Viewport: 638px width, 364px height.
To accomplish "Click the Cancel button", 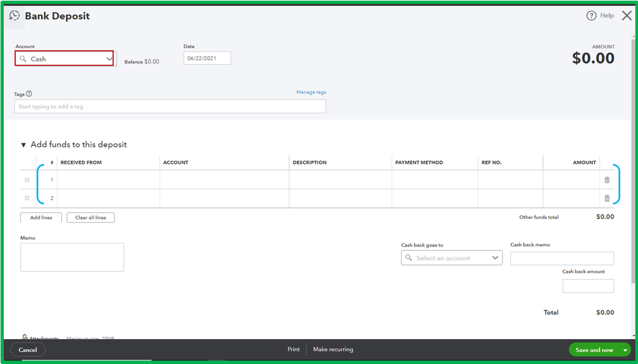I will click(27, 350).
